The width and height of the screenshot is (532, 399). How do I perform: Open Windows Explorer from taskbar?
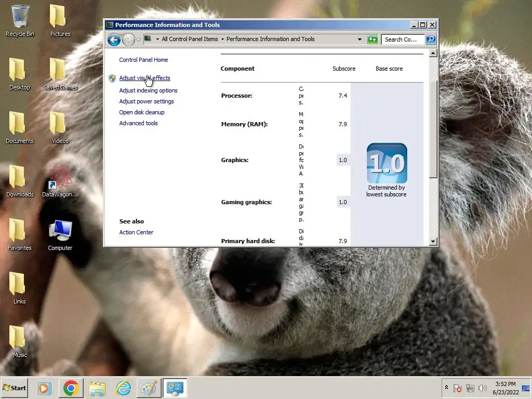coord(97,388)
